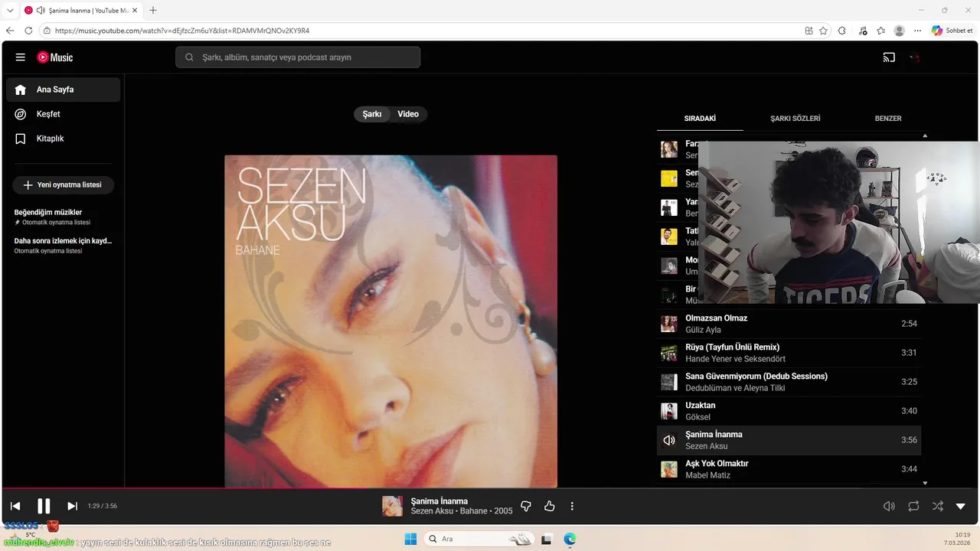Viewport: 980px width, 551px height.
Task: Add this page to favorites
Action: (823, 31)
